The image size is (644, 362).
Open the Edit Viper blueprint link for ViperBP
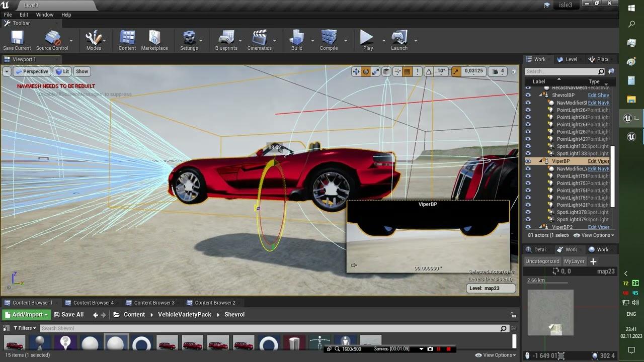(599, 161)
